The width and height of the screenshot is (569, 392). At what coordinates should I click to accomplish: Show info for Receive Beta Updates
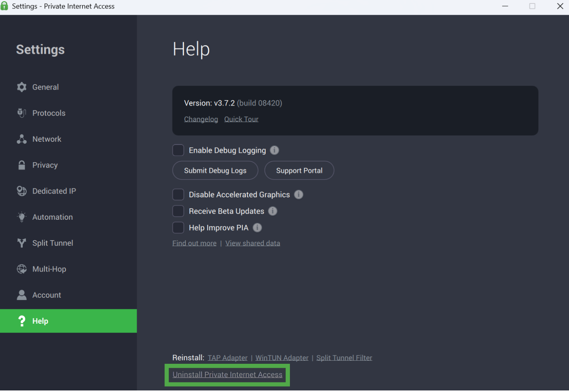coord(273,211)
